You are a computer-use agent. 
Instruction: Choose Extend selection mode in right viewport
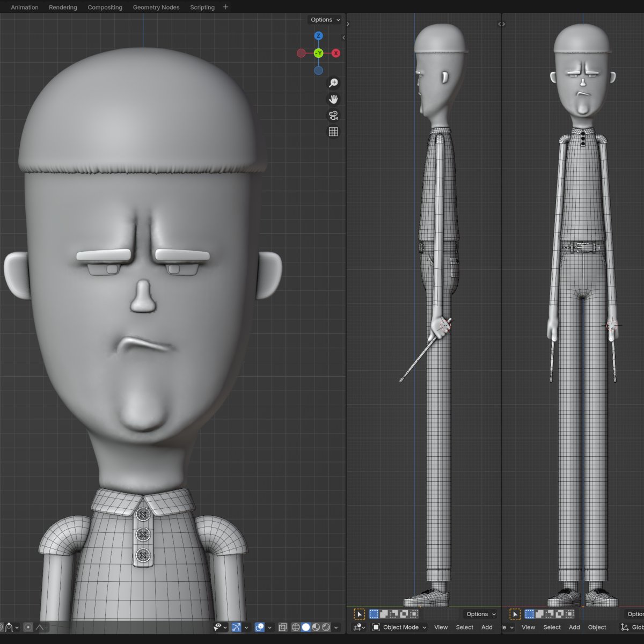coord(539,614)
